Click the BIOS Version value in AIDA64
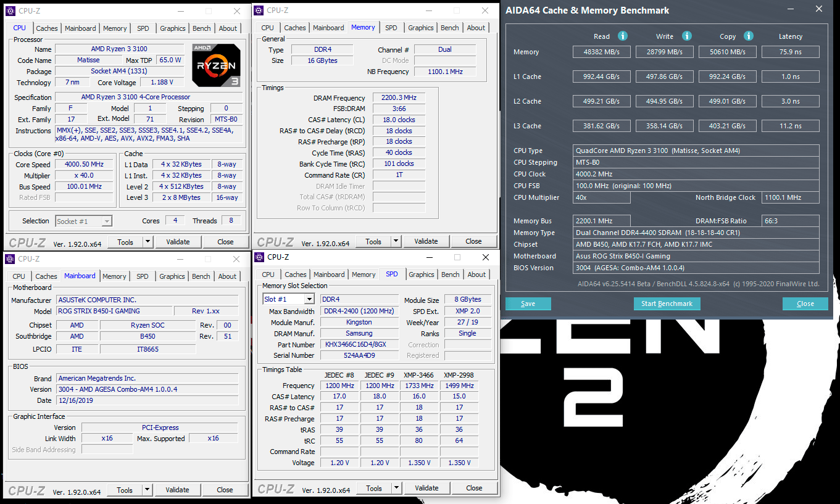This screenshot has height=504, width=840. coord(696,268)
